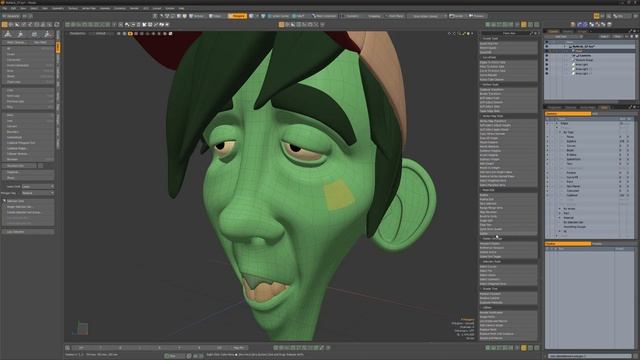
Task: Open the Help menu
Action: (x=181, y=8)
